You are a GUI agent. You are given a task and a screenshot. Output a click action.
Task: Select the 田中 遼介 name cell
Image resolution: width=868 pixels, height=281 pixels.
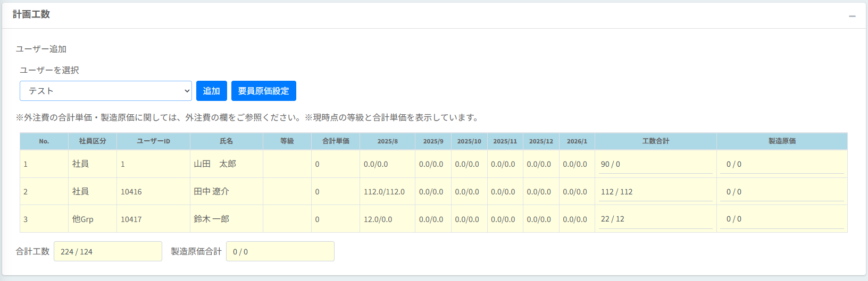212,192
